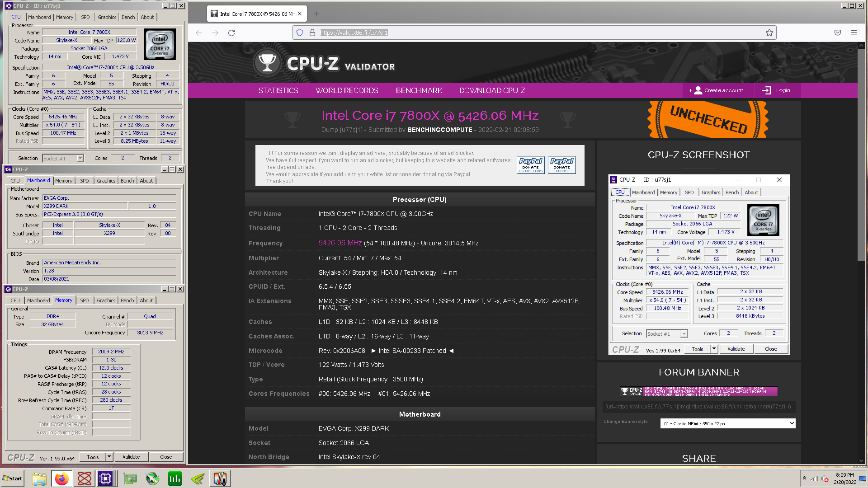Screen dimensions: 868x488
Task: Open the BENCHINGCOMPUTE submitter link
Action: click(x=439, y=130)
